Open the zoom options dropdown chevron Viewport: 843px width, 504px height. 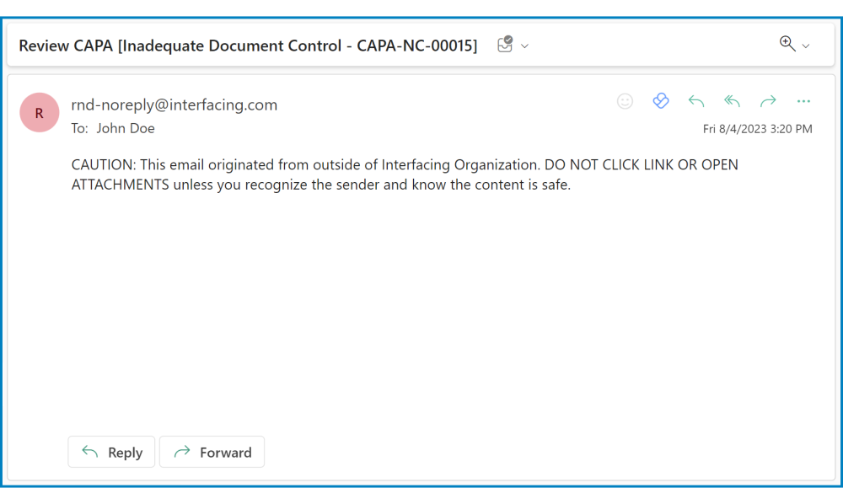[806, 46]
